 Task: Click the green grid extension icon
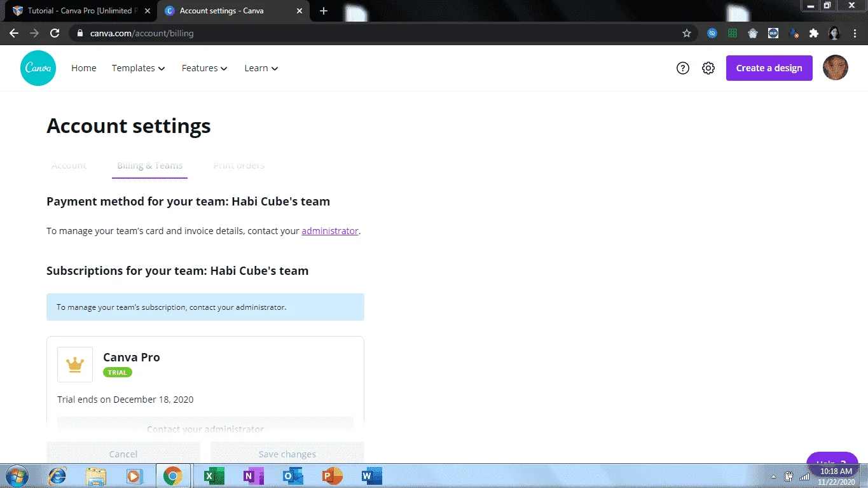point(733,33)
